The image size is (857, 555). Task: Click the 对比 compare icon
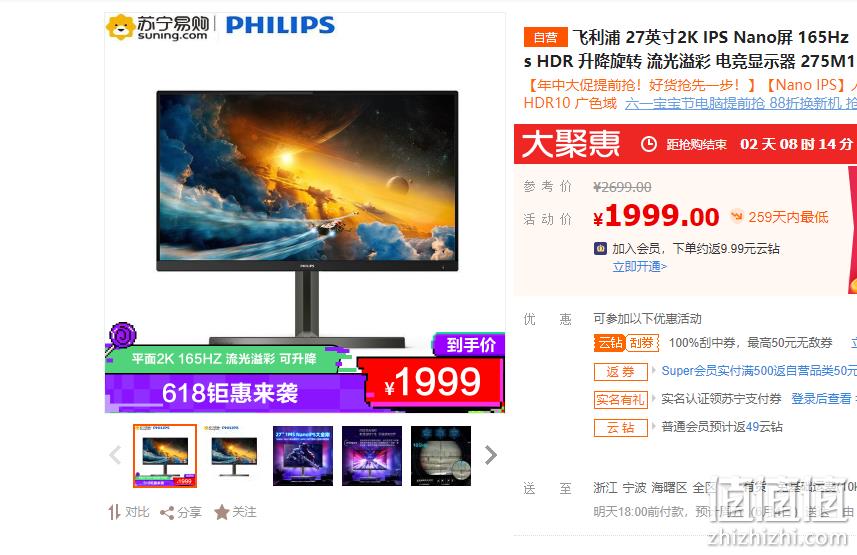coord(114,512)
